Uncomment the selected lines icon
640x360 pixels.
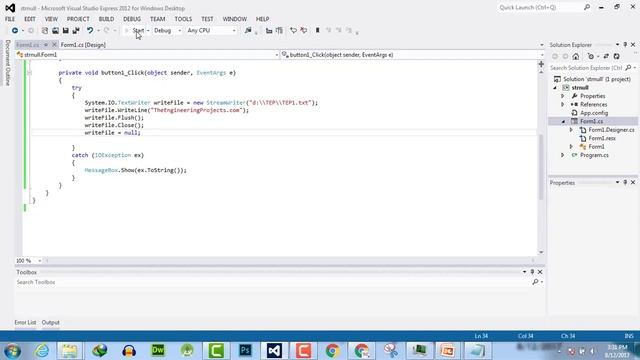point(304,31)
